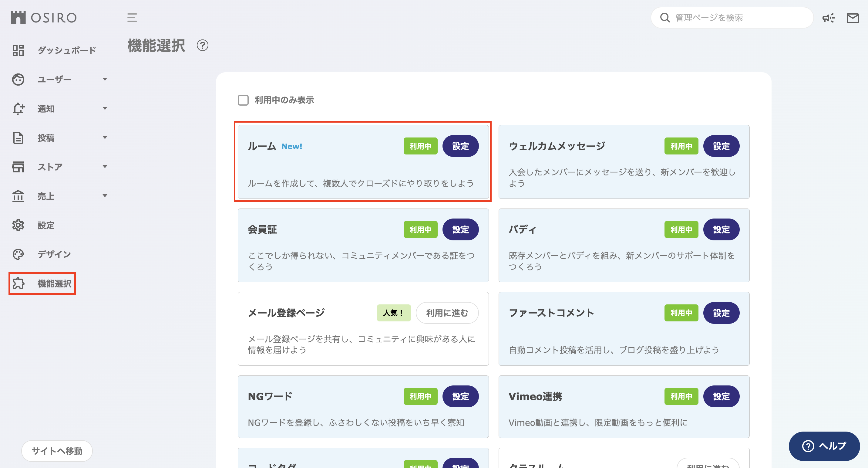Click the デザイン palette icon
868x468 pixels.
click(x=18, y=254)
